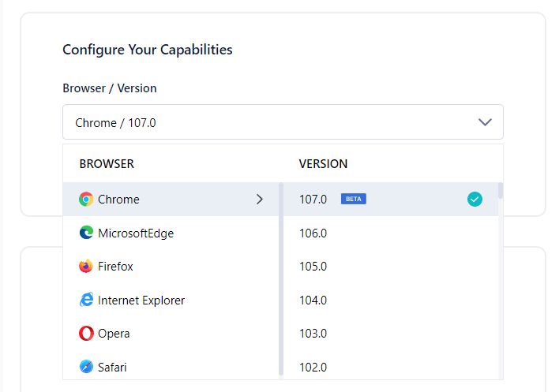Expand the Chrome row chevron
The width and height of the screenshot is (559, 392).
click(x=260, y=200)
